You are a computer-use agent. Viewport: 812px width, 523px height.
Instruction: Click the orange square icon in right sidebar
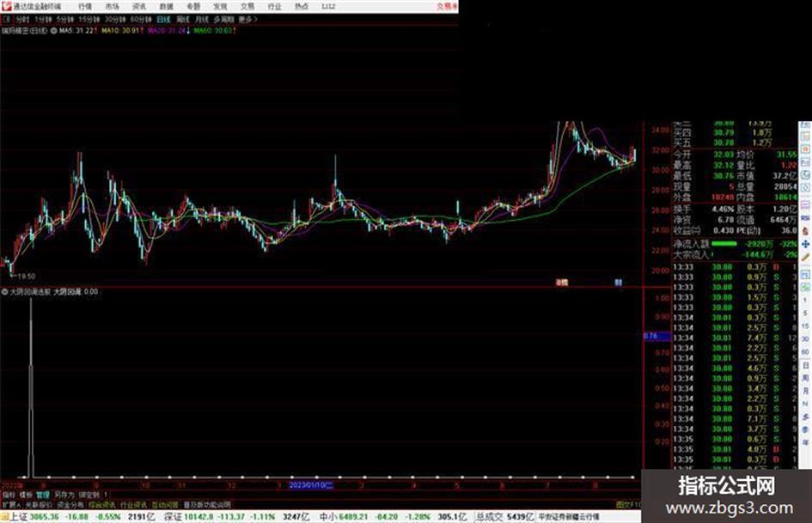pos(805,149)
